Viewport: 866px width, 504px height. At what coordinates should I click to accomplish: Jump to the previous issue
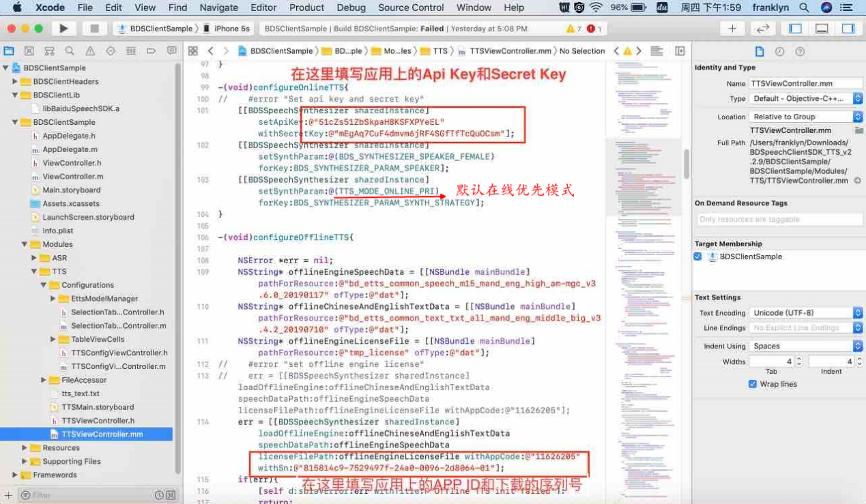coord(617,51)
